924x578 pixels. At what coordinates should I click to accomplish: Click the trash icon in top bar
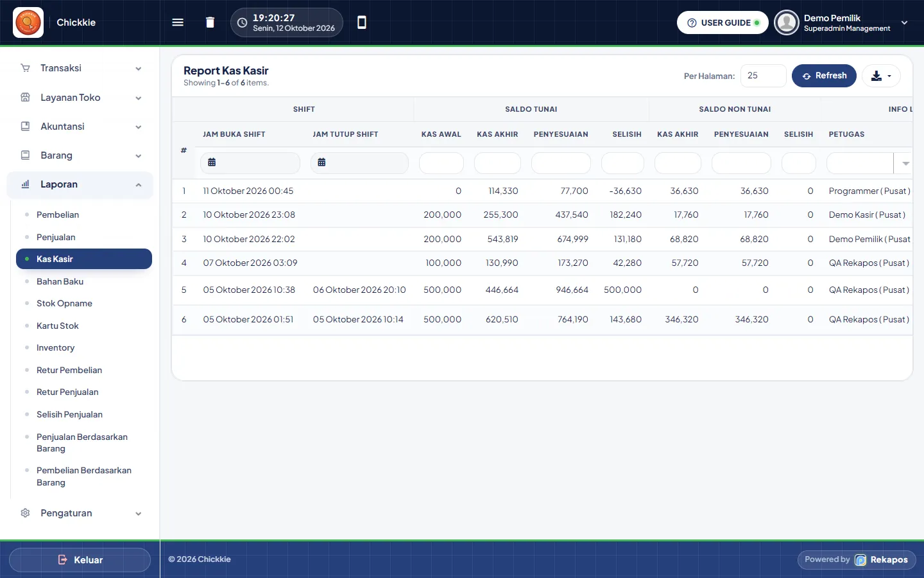[x=210, y=22]
